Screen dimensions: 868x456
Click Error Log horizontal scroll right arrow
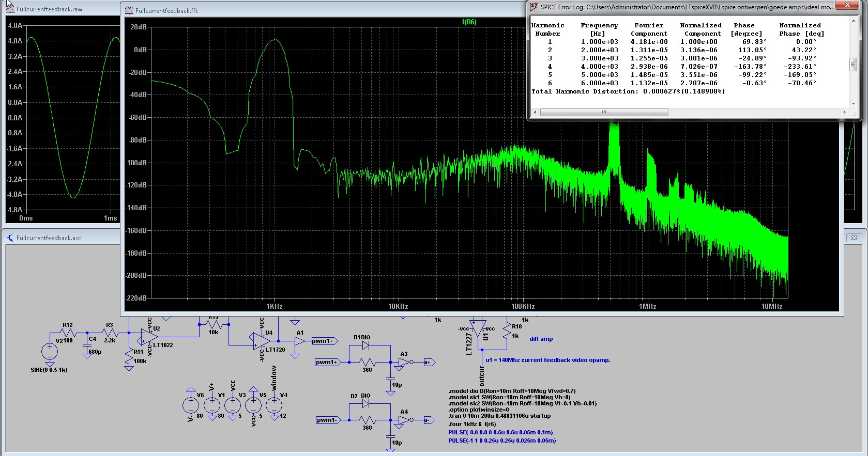(x=844, y=112)
